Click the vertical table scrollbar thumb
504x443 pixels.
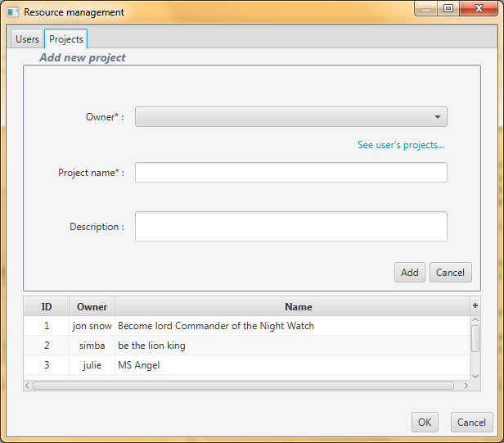pos(475,338)
